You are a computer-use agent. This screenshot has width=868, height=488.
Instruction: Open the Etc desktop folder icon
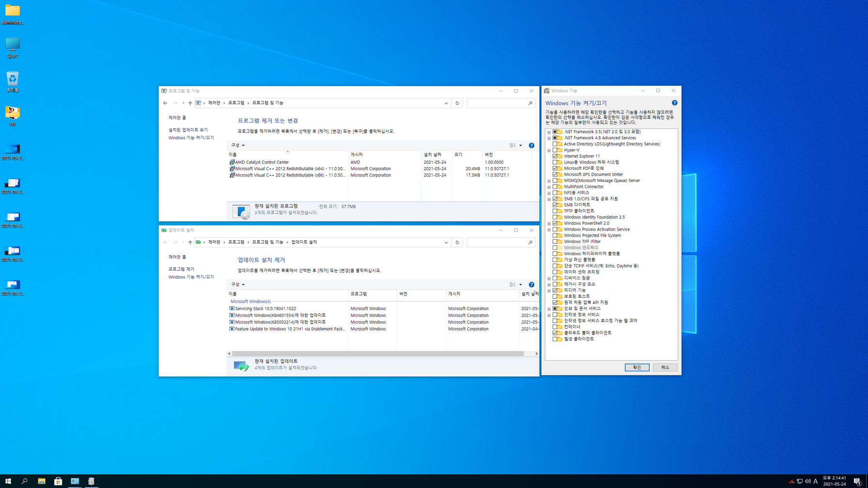coord(13,116)
